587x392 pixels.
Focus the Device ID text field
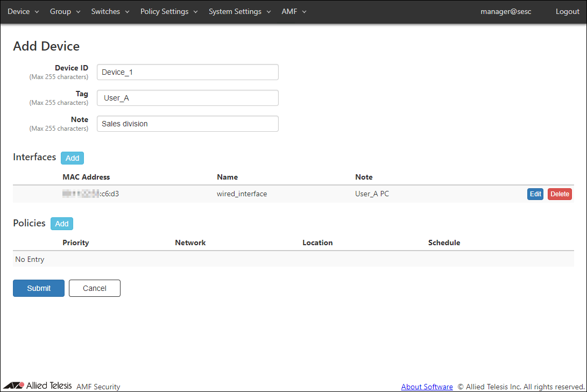187,72
